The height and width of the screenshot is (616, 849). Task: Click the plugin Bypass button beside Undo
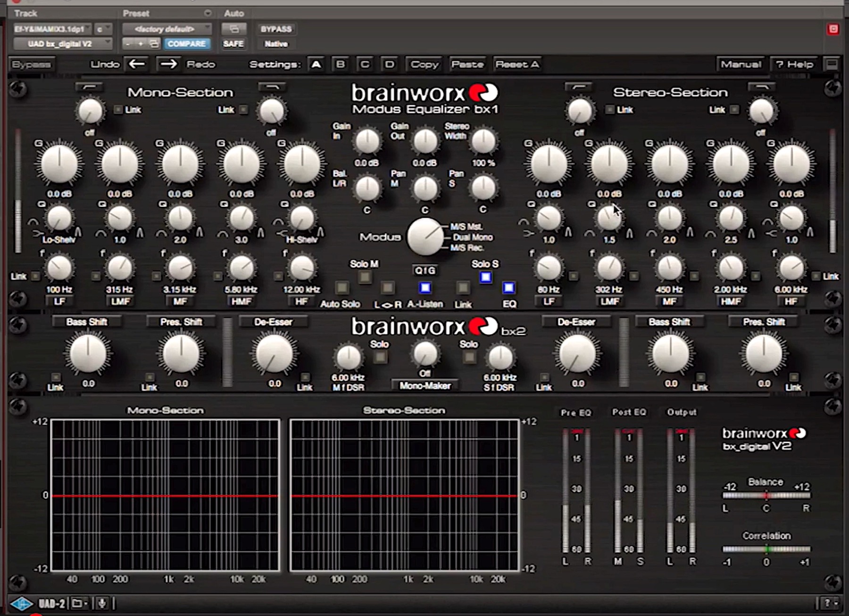pos(31,64)
